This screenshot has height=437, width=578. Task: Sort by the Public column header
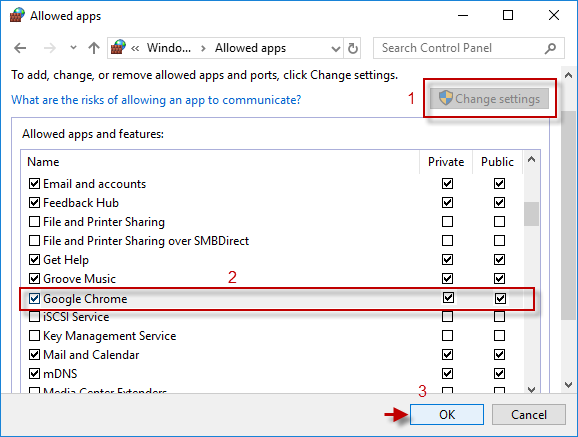click(x=497, y=162)
